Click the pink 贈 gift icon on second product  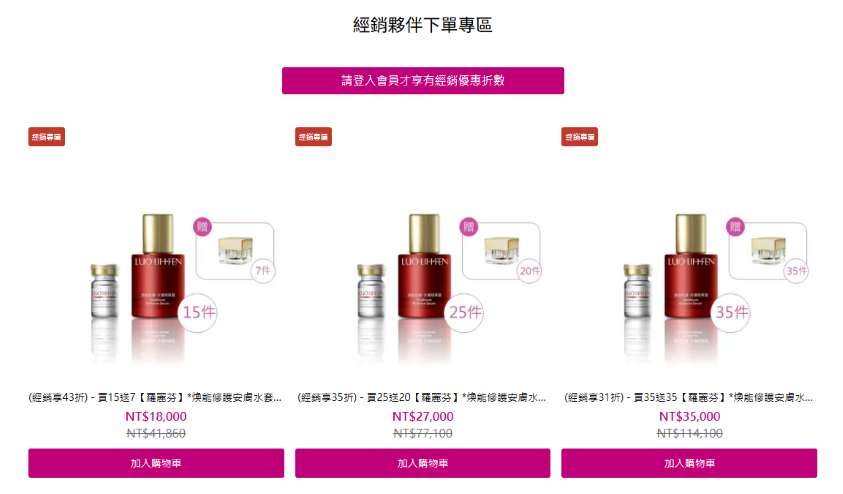click(x=469, y=226)
